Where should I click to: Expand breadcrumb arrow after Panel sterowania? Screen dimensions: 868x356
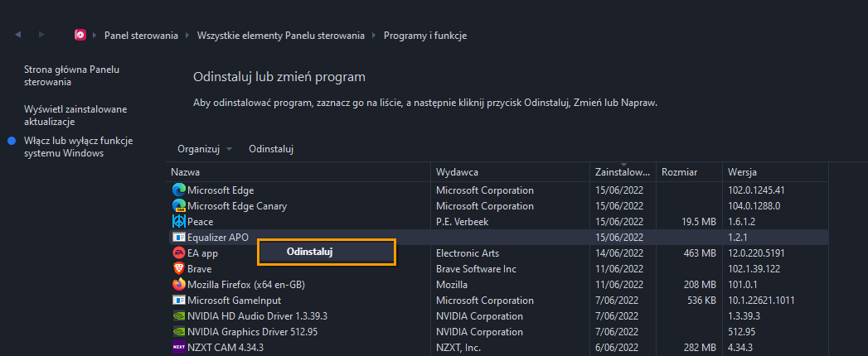click(187, 36)
